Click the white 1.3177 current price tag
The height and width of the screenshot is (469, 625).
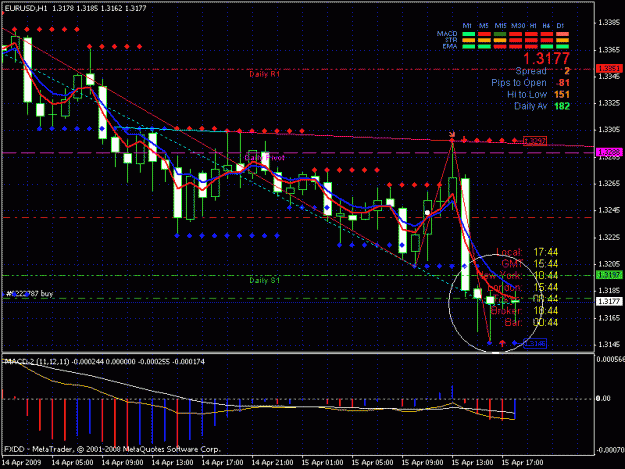[x=609, y=301]
